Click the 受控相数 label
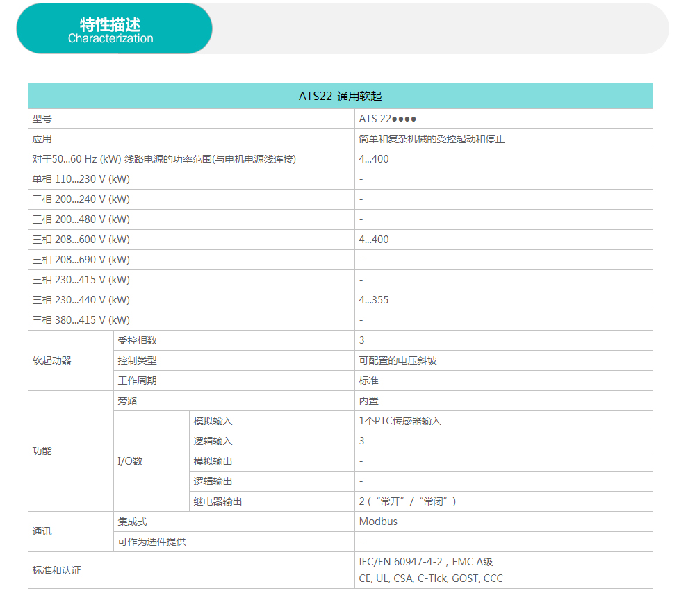Image resolution: width=688 pixels, height=616 pixels. pos(138,340)
